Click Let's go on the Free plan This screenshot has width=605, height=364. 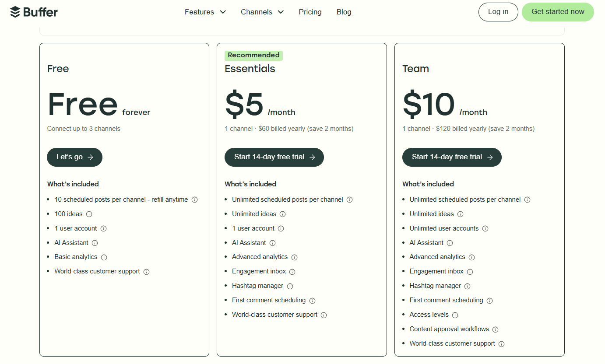(x=74, y=157)
